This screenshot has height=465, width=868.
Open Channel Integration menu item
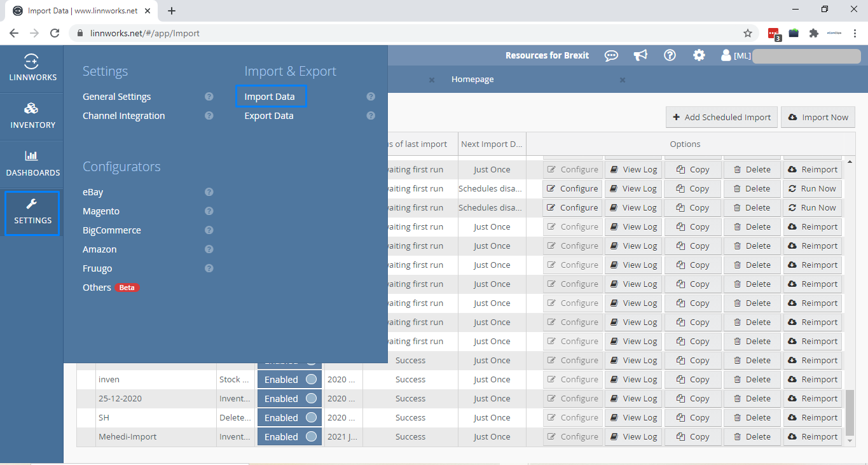(x=124, y=116)
